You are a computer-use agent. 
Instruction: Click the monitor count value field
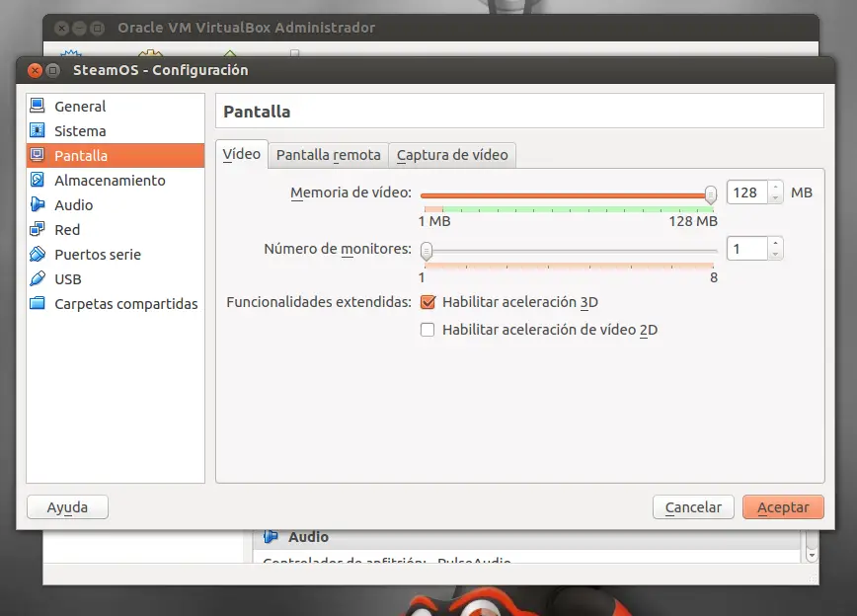click(x=747, y=249)
